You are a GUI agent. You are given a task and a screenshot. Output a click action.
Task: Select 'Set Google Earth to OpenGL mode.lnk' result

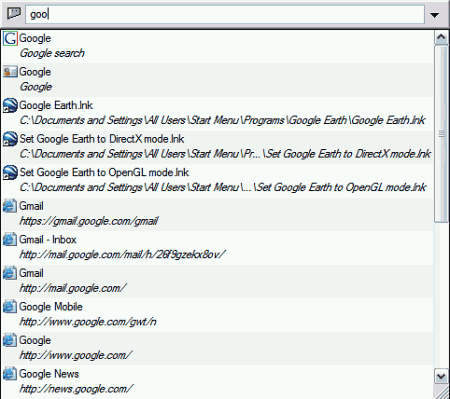[217, 180]
